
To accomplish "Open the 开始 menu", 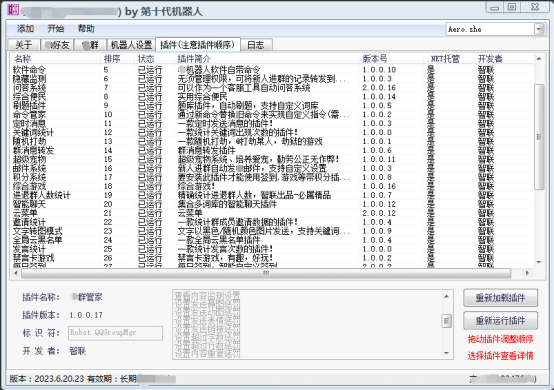I will point(55,29).
